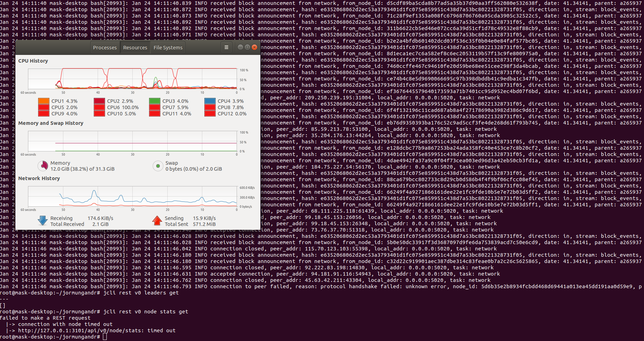644x341 pixels.
Task: Click the Swap usage pie indicator
Action: (x=158, y=166)
